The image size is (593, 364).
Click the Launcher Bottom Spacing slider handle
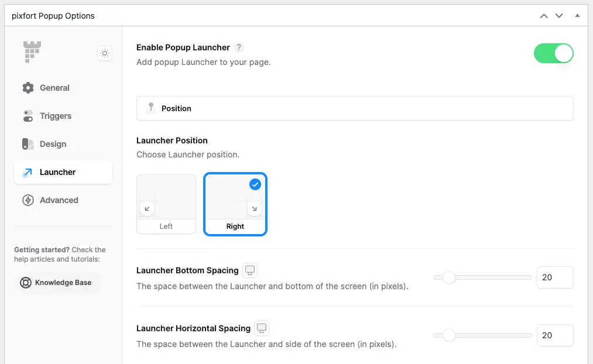pyautogui.click(x=449, y=277)
